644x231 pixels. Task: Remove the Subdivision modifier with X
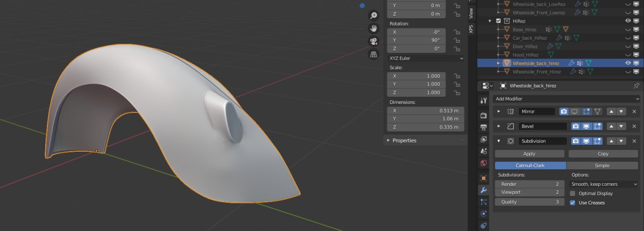(634, 141)
